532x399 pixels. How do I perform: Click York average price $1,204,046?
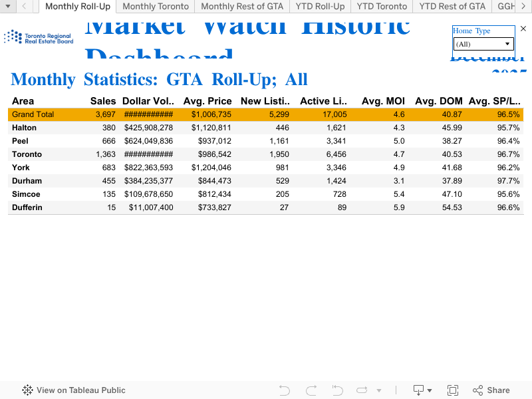[x=211, y=168]
